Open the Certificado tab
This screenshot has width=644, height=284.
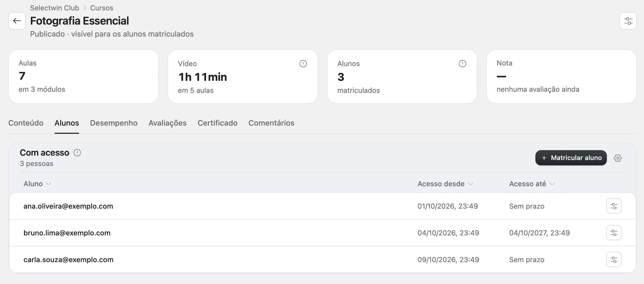pyautogui.click(x=217, y=123)
